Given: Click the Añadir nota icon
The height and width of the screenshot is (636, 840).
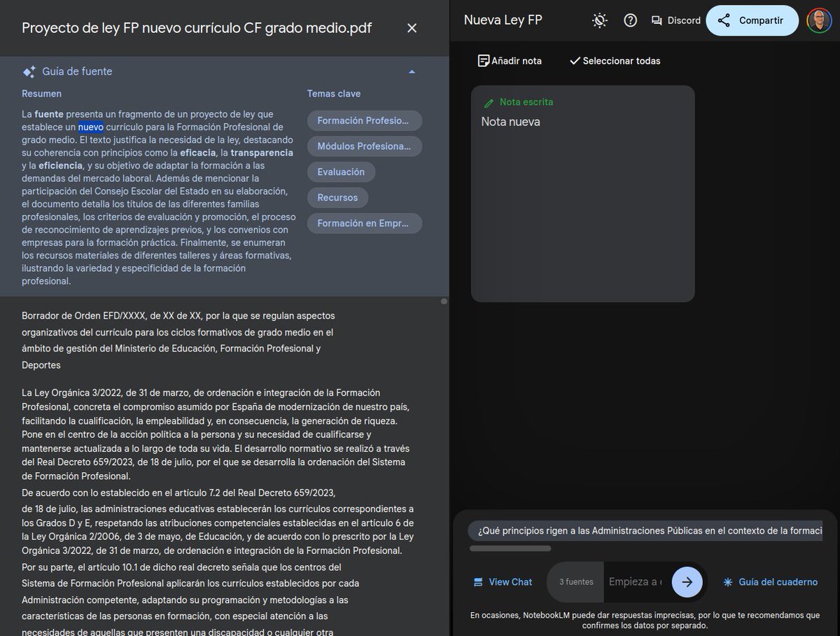Looking at the screenshot, I should point(483,61).
